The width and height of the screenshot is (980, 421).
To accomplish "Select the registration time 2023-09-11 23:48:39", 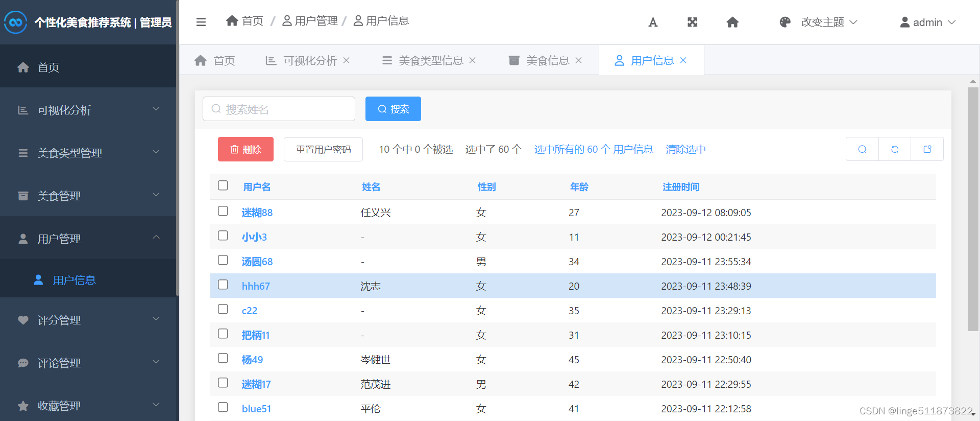I will 706,286.
